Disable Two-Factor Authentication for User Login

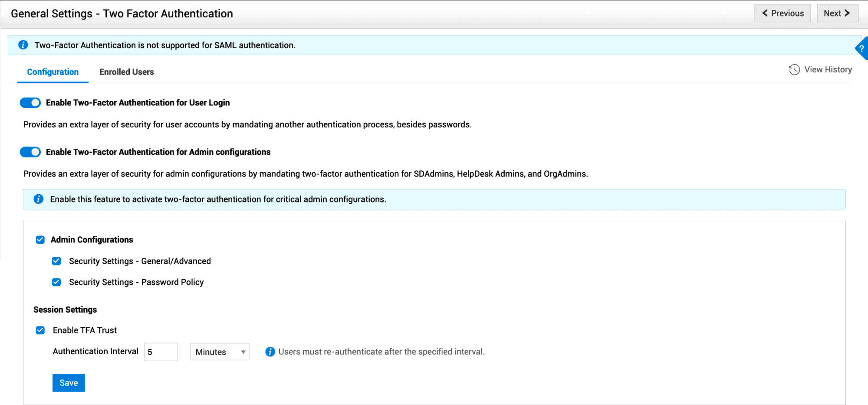coord(30,103)
